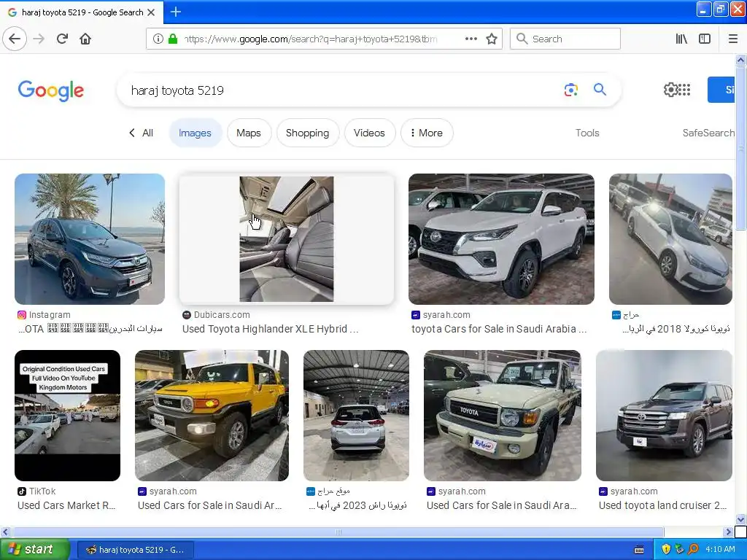The height and width of the screenshot is (560, 747).
Task: Open the Instagram Honda CR-V image
Action: click(90, 239)
